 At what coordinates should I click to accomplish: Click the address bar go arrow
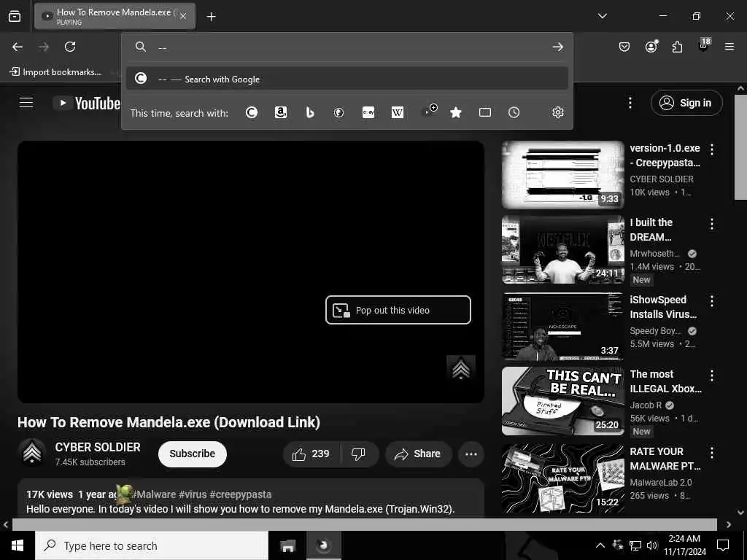point(557,47)
